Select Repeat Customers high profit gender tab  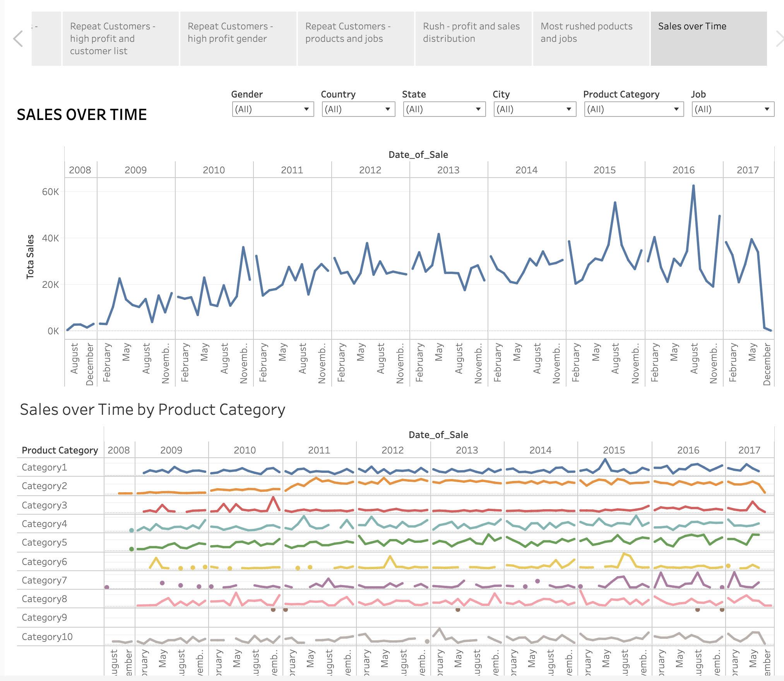[238, 38]
